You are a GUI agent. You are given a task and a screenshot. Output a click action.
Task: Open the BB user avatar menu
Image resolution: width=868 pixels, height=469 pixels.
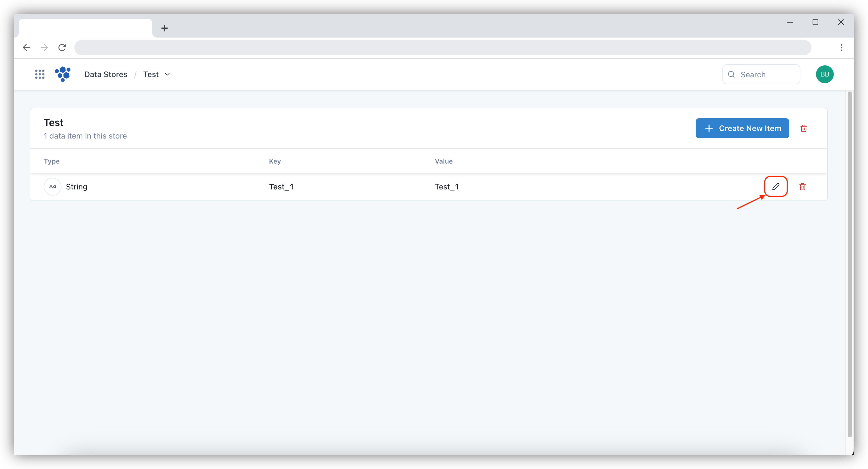point(825,74)
